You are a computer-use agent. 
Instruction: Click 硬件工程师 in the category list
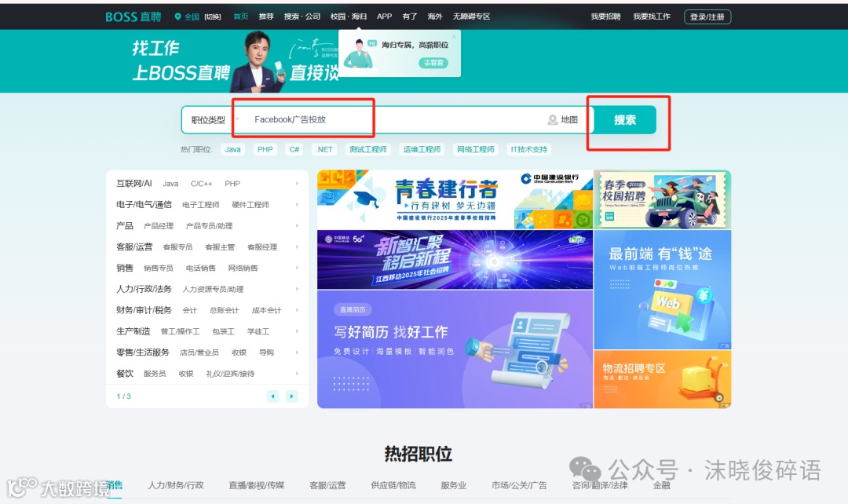(x=250, y=205)
